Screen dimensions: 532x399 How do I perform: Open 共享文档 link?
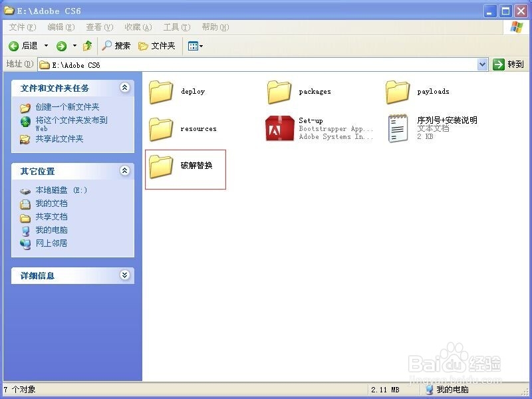(x=52, y=217)
